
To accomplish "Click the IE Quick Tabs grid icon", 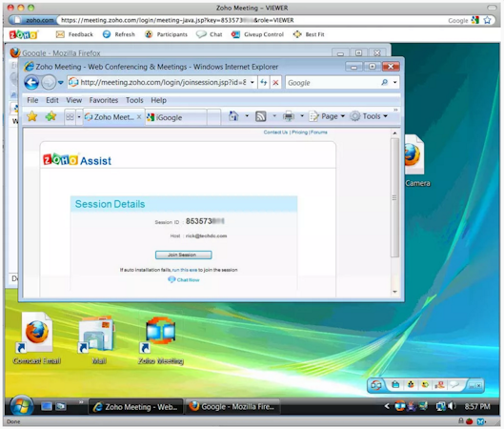I will click(x=70, y=117).
